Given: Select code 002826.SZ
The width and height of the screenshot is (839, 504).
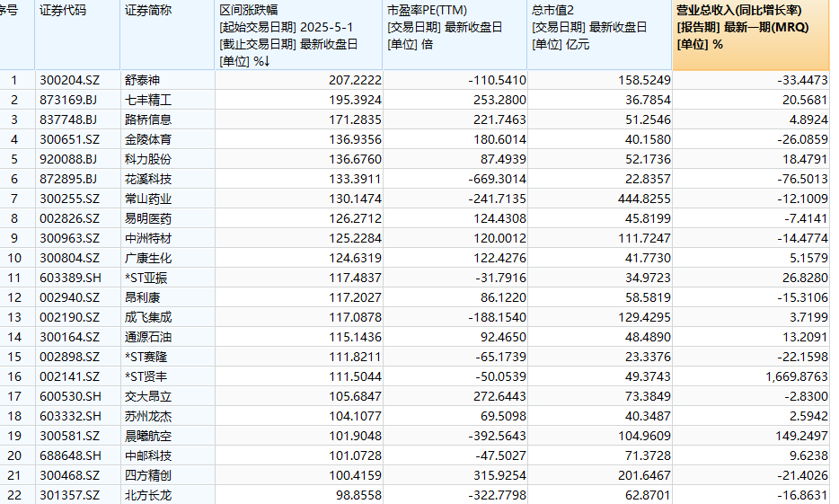Looking at the screenshot, I should coord(69,219).
